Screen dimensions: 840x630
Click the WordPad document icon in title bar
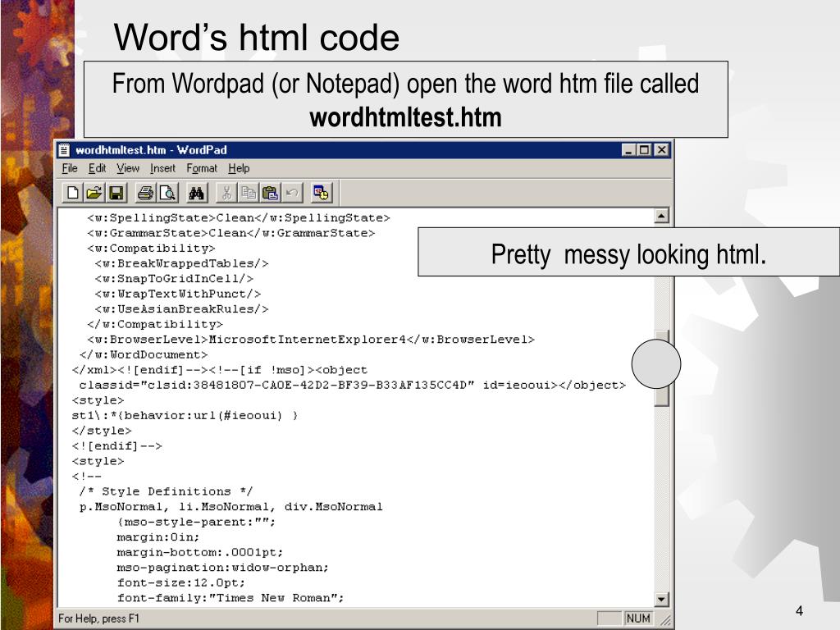tap(64, 150)
